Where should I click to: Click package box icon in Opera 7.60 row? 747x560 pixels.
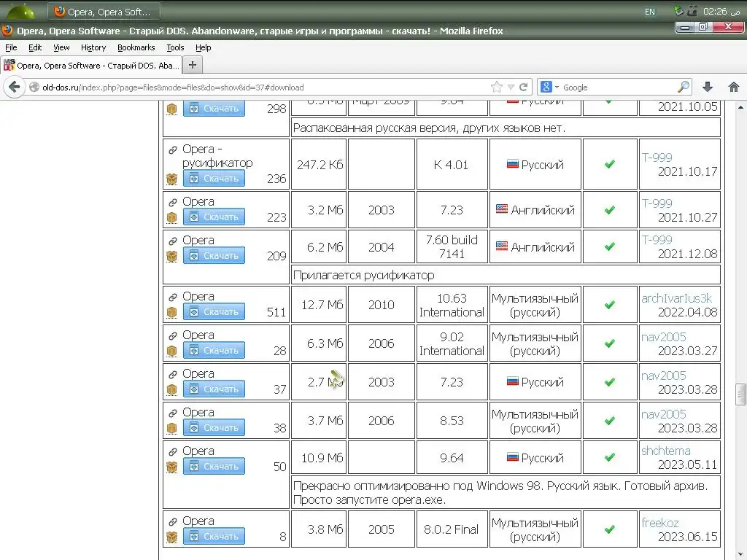click(172, 256)
